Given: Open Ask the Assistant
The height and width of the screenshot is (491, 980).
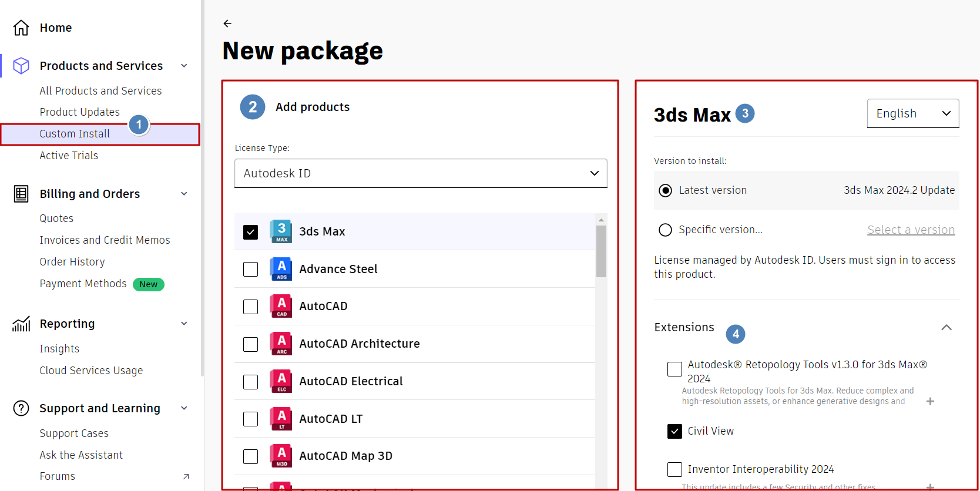Looking at the screenshot, I should (81, 455).
